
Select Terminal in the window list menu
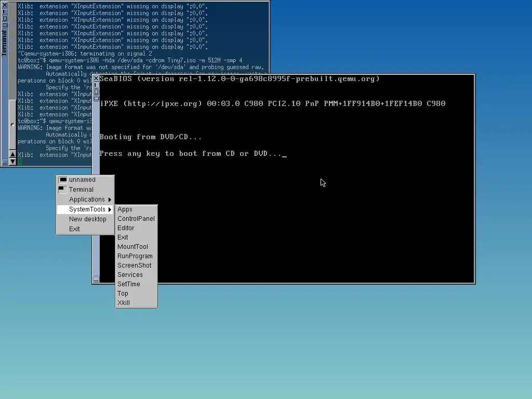[x=85, y=190]
